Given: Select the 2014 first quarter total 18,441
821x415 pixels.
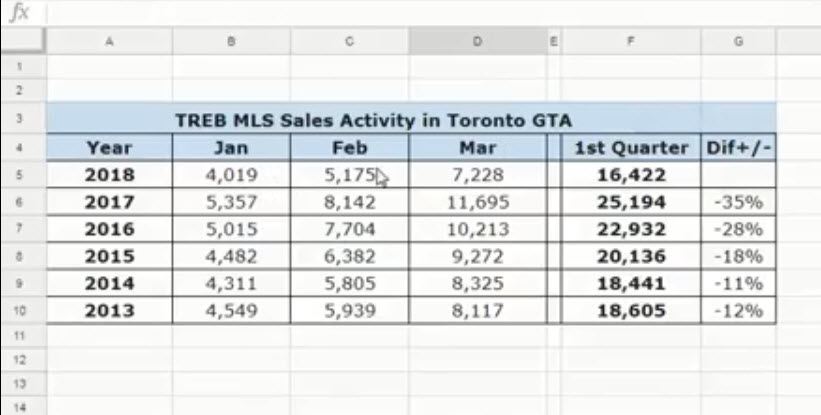Looking at the screenshot, I should [630, 284].
